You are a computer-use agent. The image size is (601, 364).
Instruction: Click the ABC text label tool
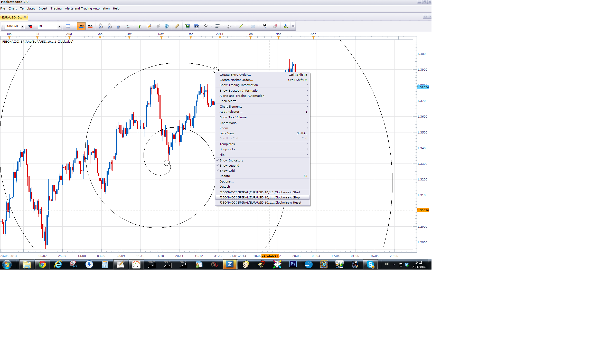coord(265,26)
